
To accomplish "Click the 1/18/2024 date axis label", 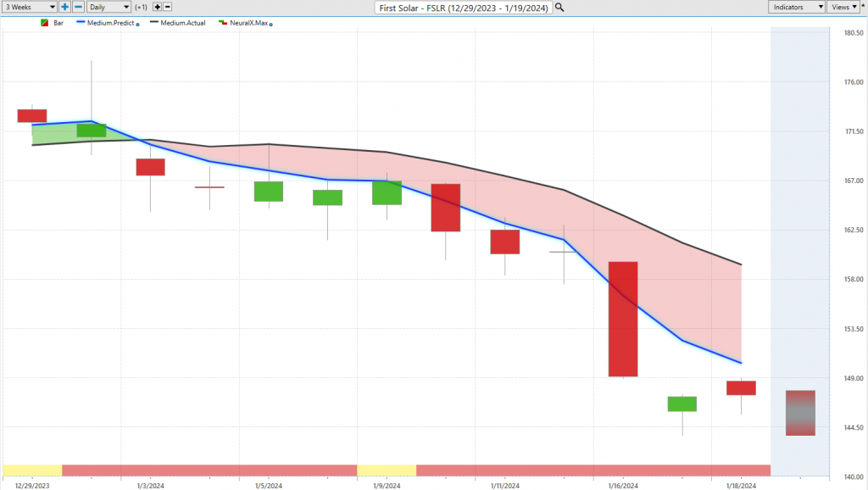I will [x=741, y=486].
